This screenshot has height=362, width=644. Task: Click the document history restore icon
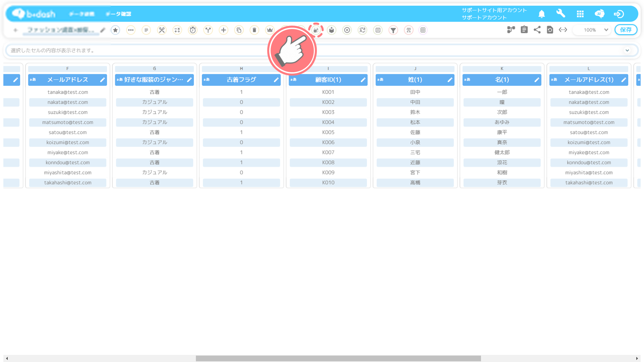coord(550,30)
